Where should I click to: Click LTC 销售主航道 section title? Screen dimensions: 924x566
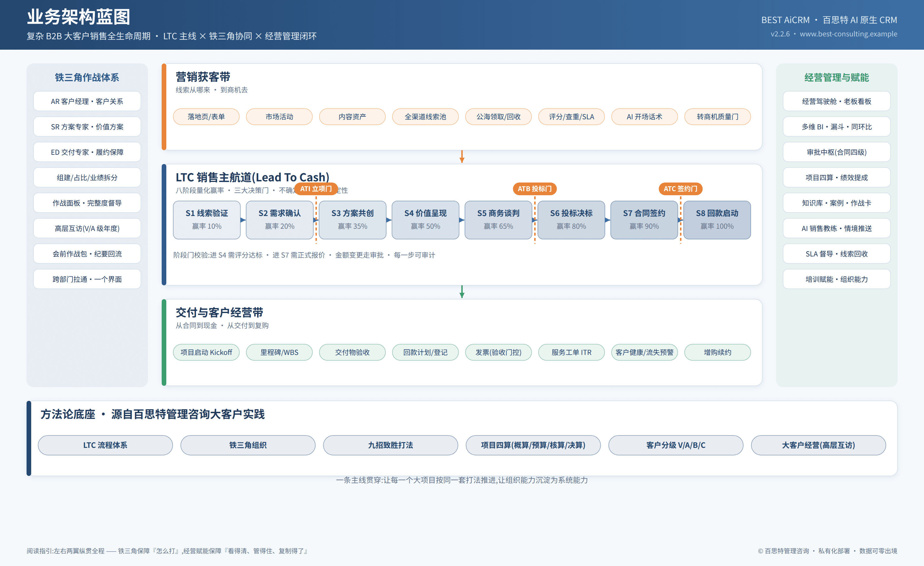point(252,177)
